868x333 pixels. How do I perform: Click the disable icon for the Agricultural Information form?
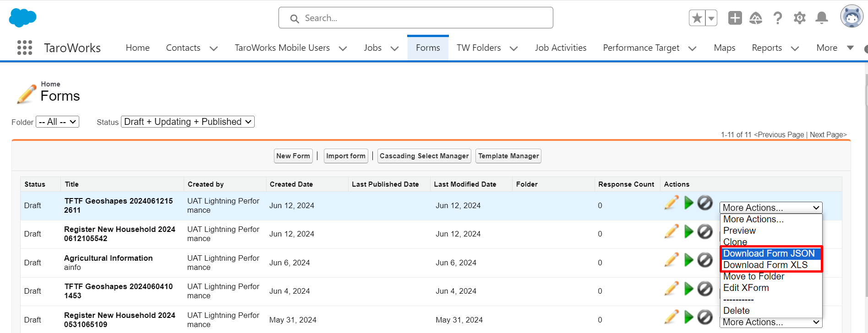click(x=705, y=260)
